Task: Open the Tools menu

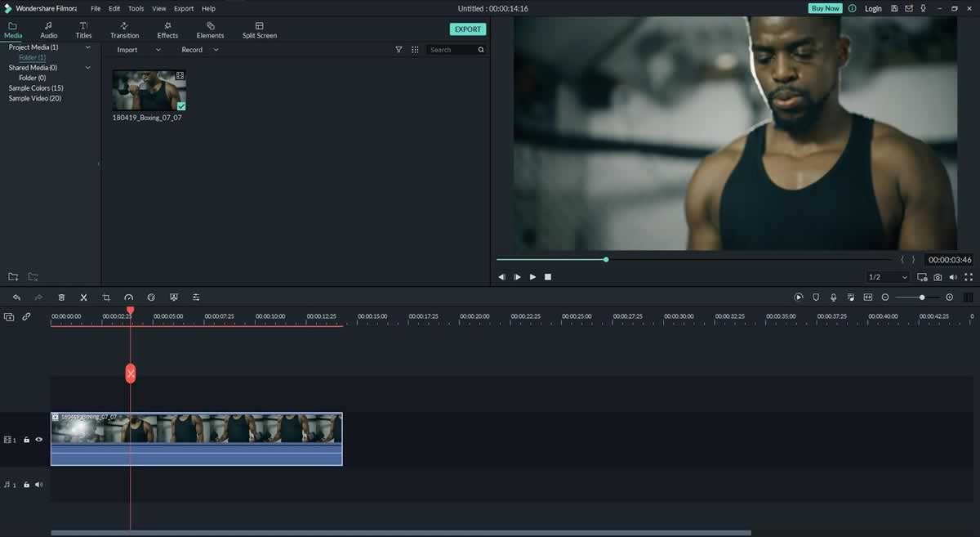Action: [136, 8]
